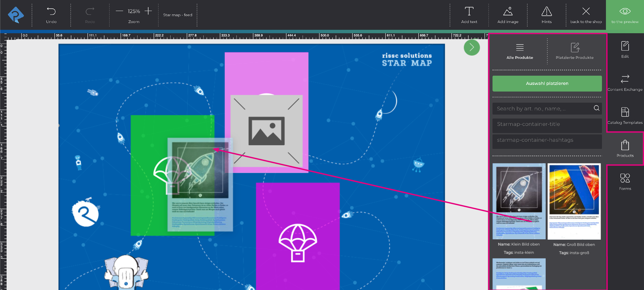
Task: Increase zoom with plus button
Action: coord(148,11)
